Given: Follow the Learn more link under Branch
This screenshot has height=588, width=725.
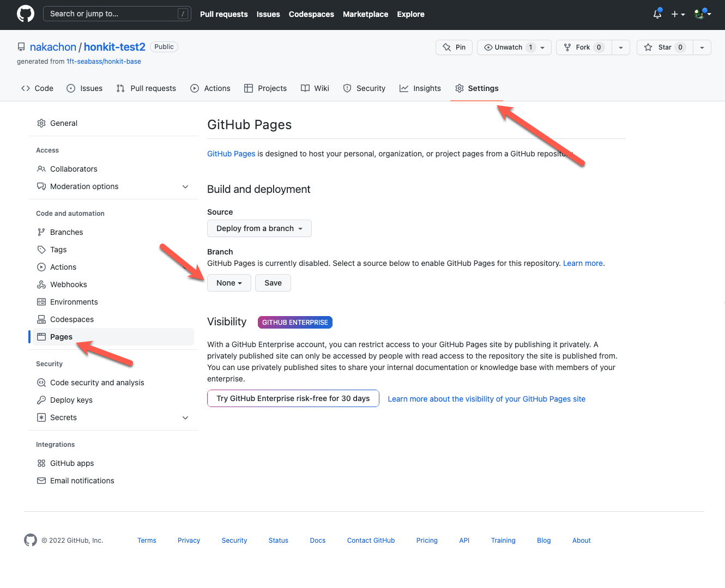Looking at the screenshot, I should click(x=583, y=263).
